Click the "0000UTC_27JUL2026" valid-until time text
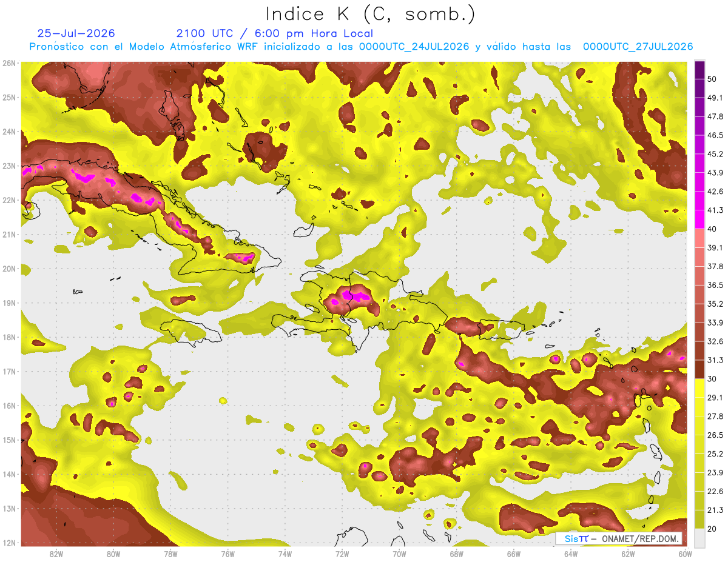This screenshot has height=562, width=728. [638, 47]
